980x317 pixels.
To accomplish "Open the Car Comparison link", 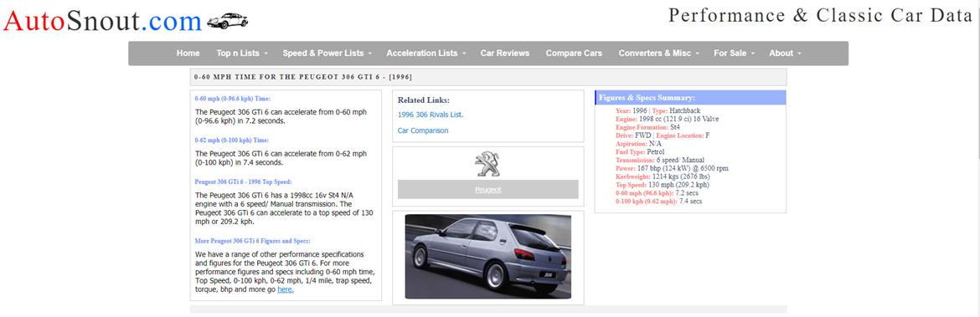I will pyautogui.click(x=422, y=130).
